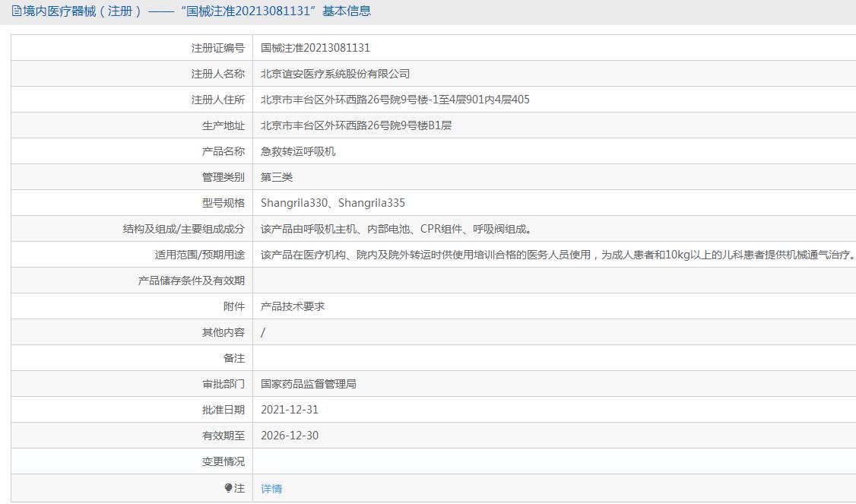Click the 产品储存条件及有效期 row label

pos(191,281)
